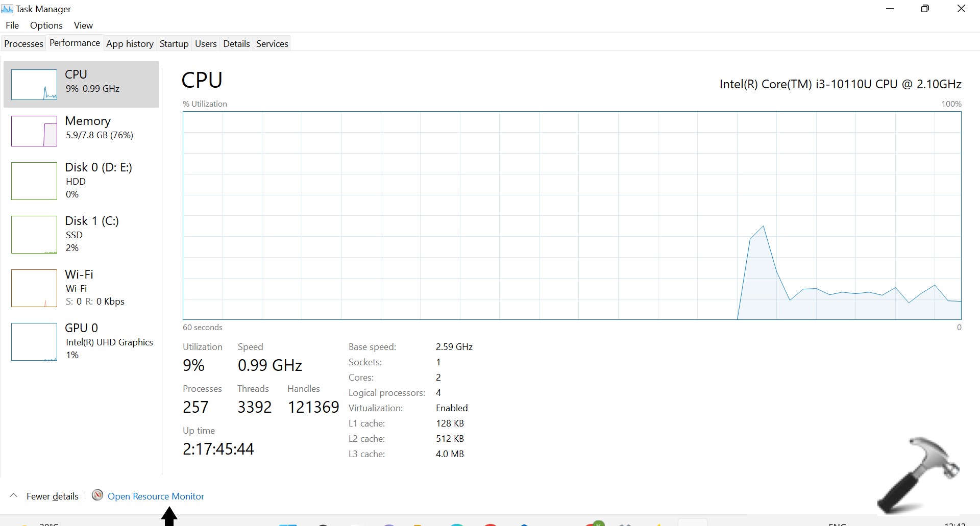Image resolution: width=980 pixels, height=526 pixels.
Task: Click the % Utilization graph label
Action: pos(205,104)
